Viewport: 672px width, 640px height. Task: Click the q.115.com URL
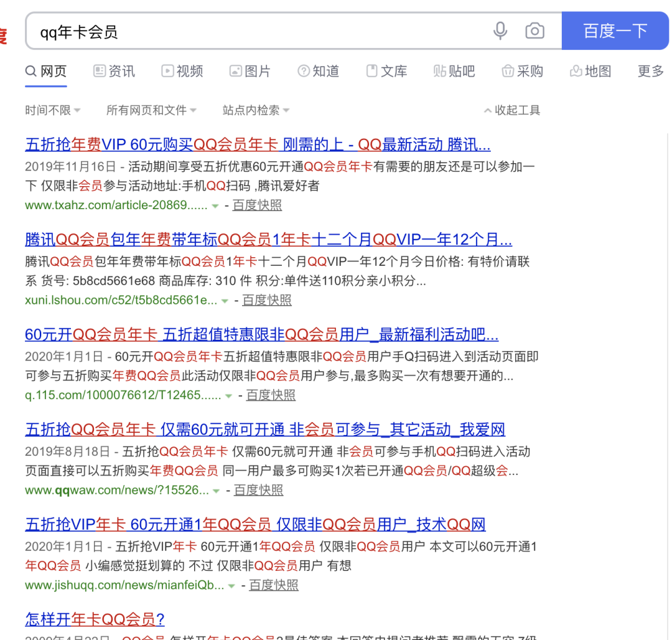(x=123, y=395)
